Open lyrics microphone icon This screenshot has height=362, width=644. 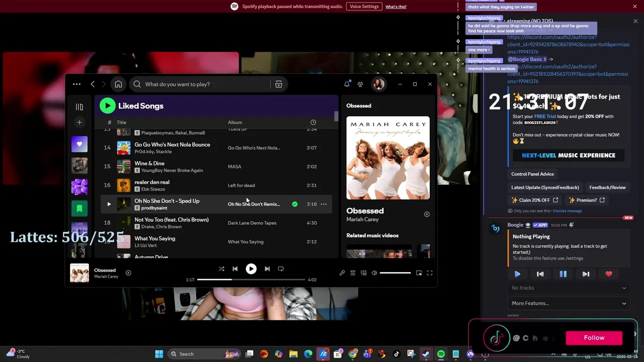point(342,273)
